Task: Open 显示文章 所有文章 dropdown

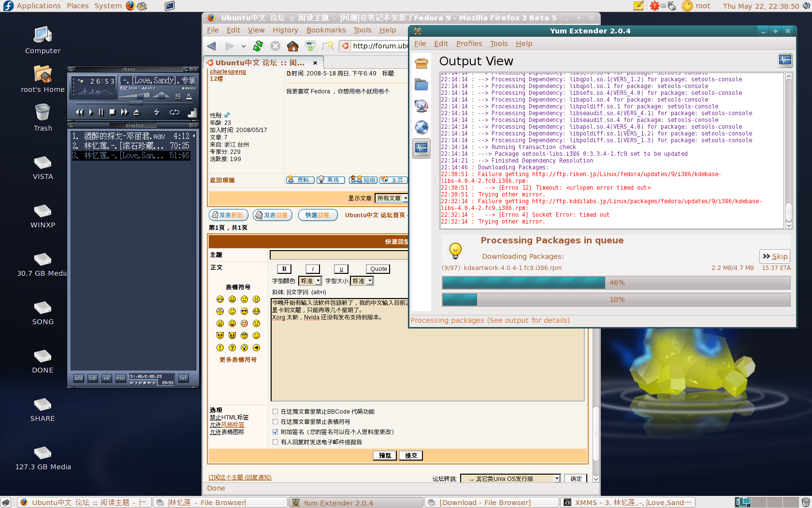Action: point(392,198)
